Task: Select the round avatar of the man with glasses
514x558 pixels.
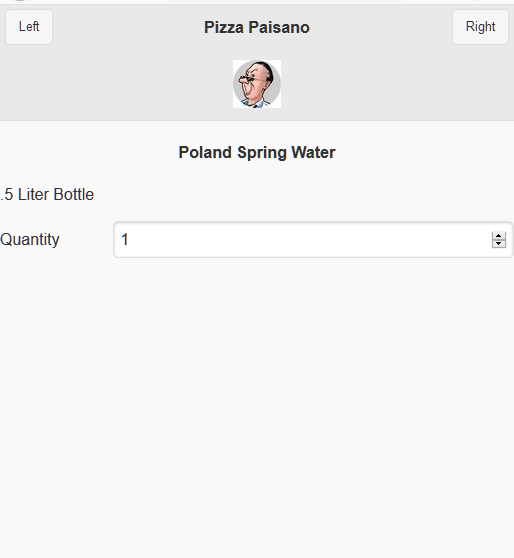Action: point(257,84)
